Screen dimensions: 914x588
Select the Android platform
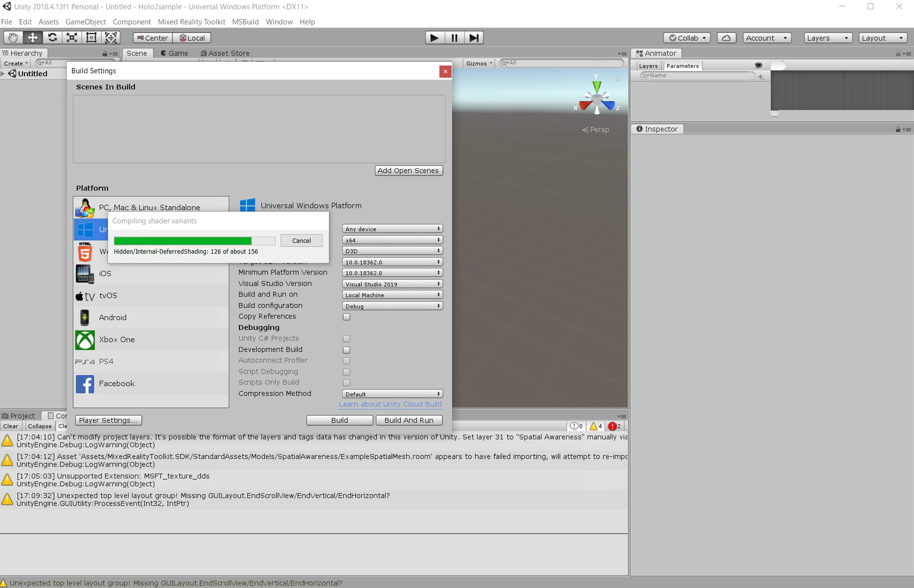click(151, 318)
